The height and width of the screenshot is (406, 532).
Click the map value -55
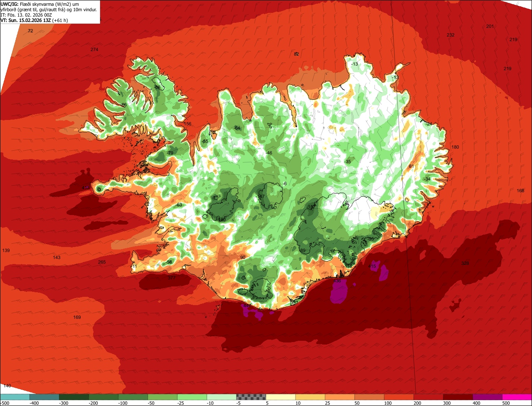[x=205, y=141]
